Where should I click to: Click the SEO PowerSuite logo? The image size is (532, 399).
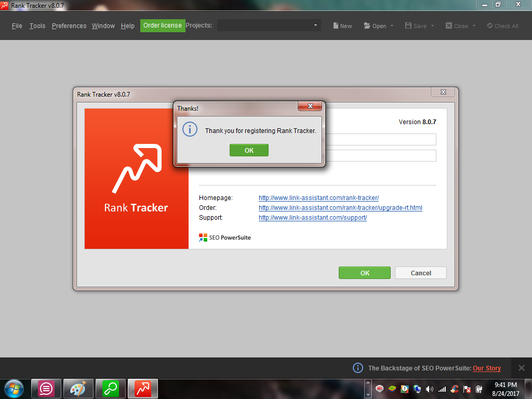(x=225, y=237)
